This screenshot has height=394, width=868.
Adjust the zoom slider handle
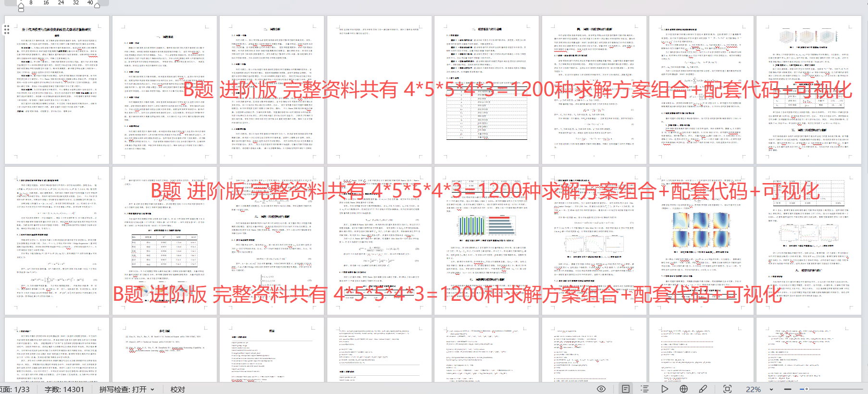[x=806, y=389]
